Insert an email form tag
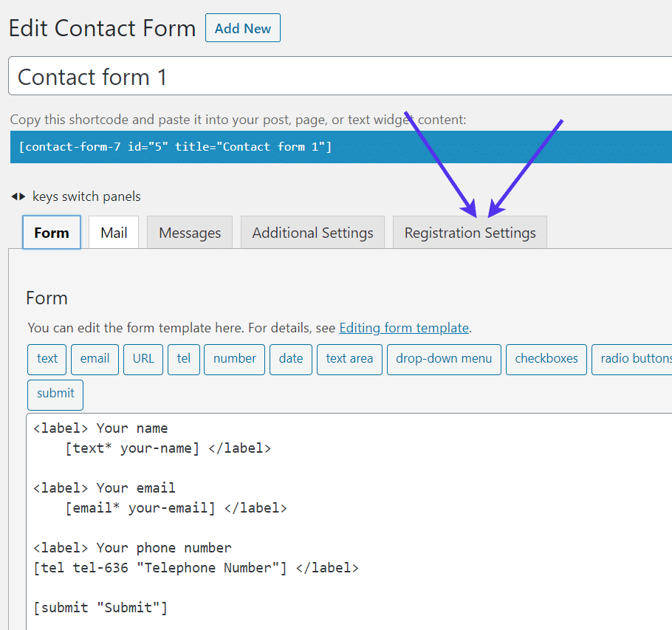 pyautogui.click(x=95, y=359)
